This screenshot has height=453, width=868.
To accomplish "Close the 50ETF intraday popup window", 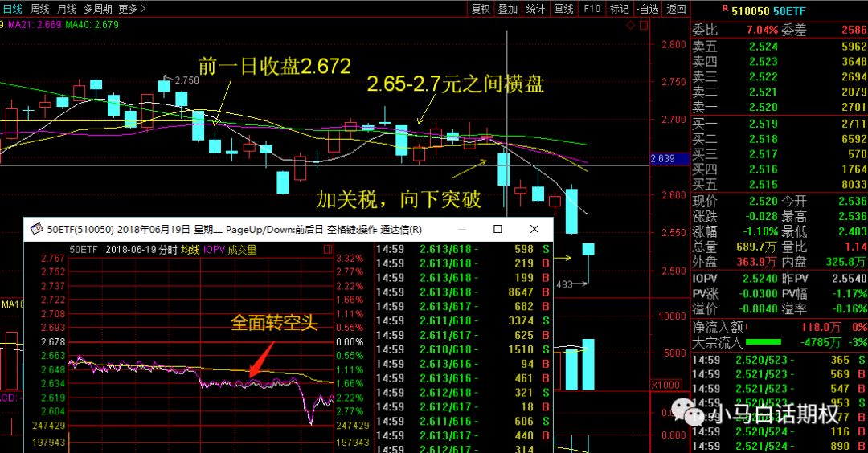I will click(534, 229).
